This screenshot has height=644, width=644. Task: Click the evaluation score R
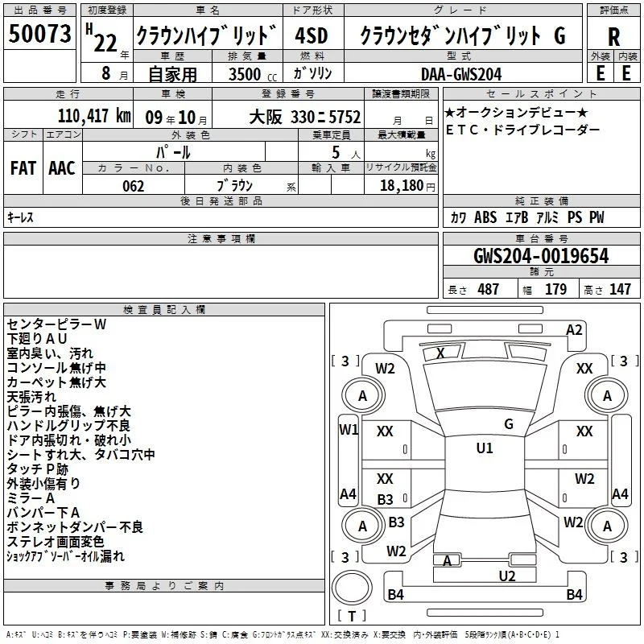[613, 36]
